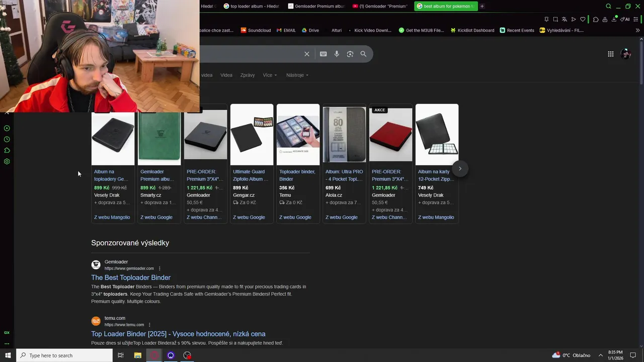Open options dots beside temu.com URL
This screenshot has height=362, width=644.
click(x=149, y=325)
